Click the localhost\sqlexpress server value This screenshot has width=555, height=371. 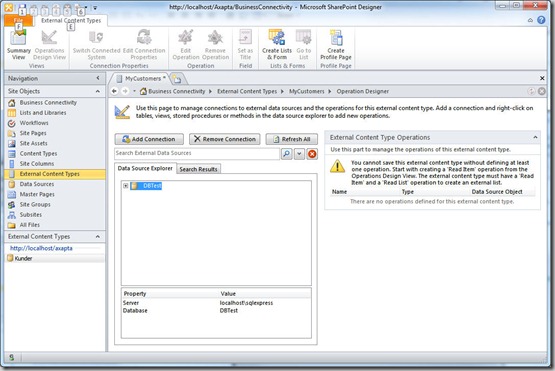(x=246, y=303)
